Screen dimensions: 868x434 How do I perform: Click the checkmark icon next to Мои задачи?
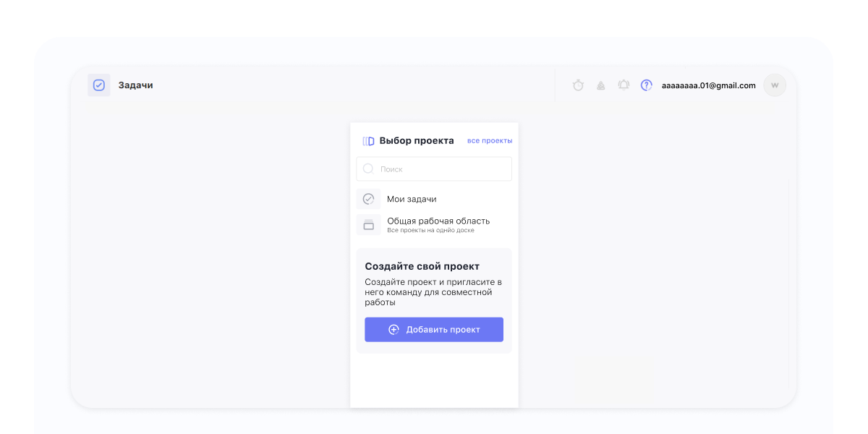tap(368, 199)
